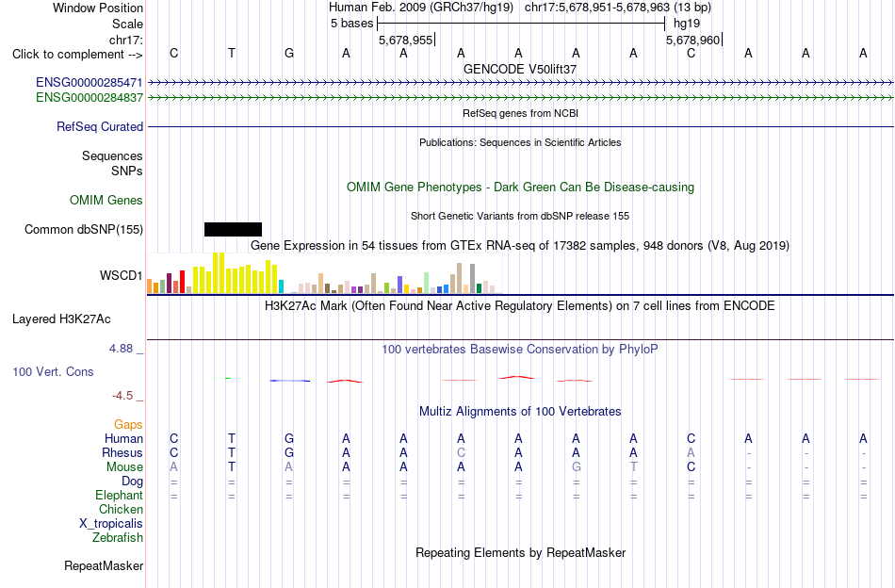Click the Elephant alignment row label
Screen dimensions: 895x588
point(120,495)
